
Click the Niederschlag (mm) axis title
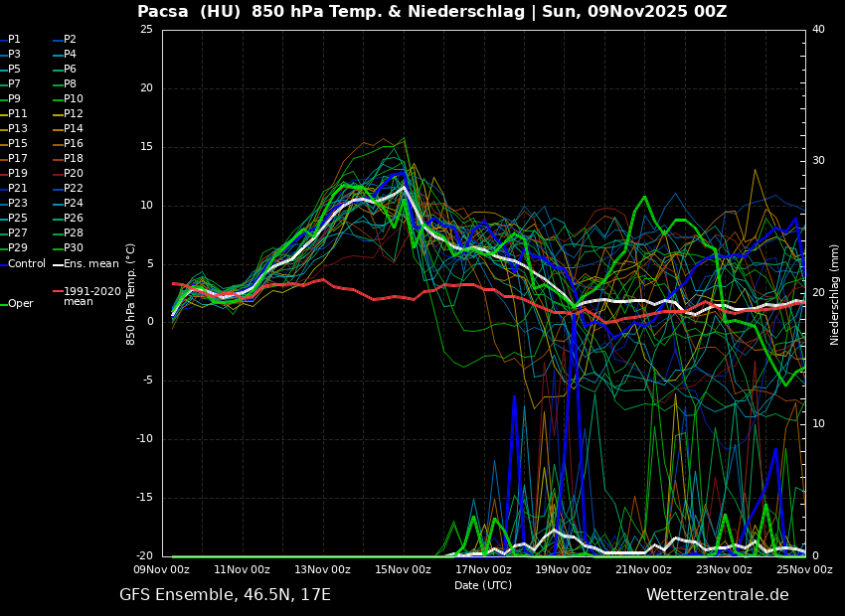click(835, 294)
